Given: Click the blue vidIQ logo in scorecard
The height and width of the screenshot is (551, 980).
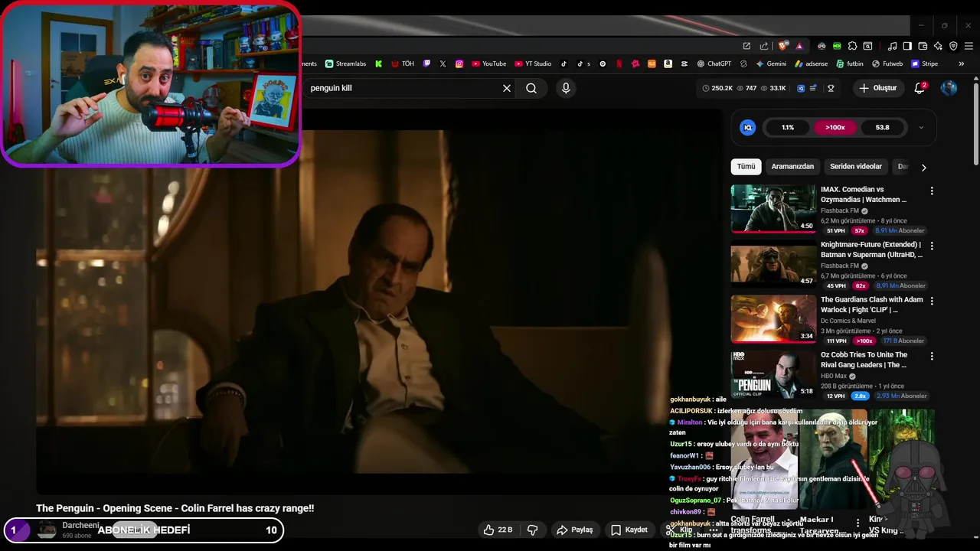Looking at the screenshot, I should point(748,127).
